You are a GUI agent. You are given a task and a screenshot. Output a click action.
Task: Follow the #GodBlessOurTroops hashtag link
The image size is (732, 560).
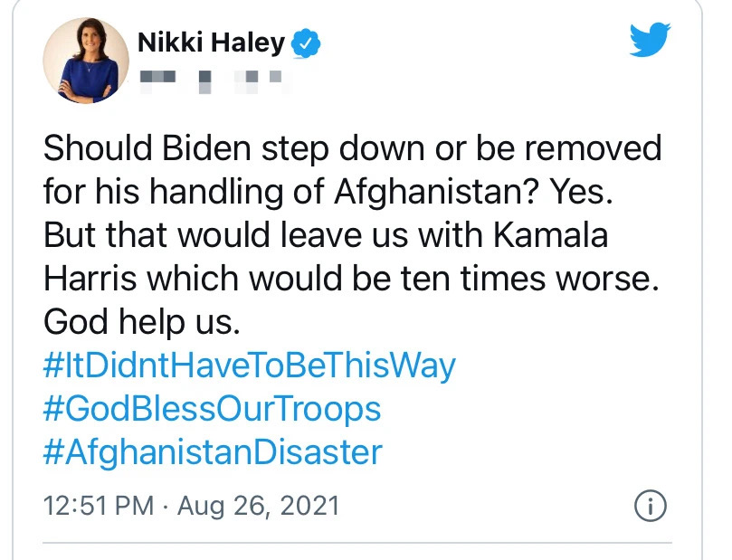(212, 409)
